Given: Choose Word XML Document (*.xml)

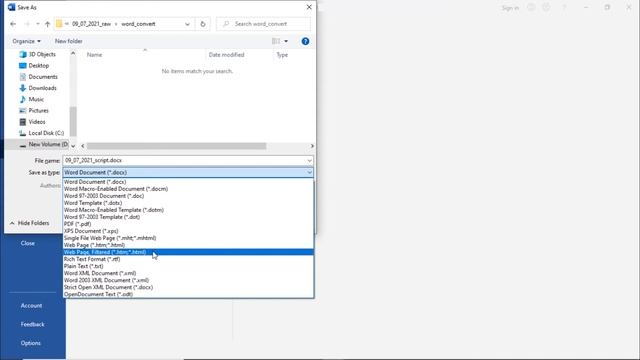Looking at the screenshot, I should [x=188, y=273].
